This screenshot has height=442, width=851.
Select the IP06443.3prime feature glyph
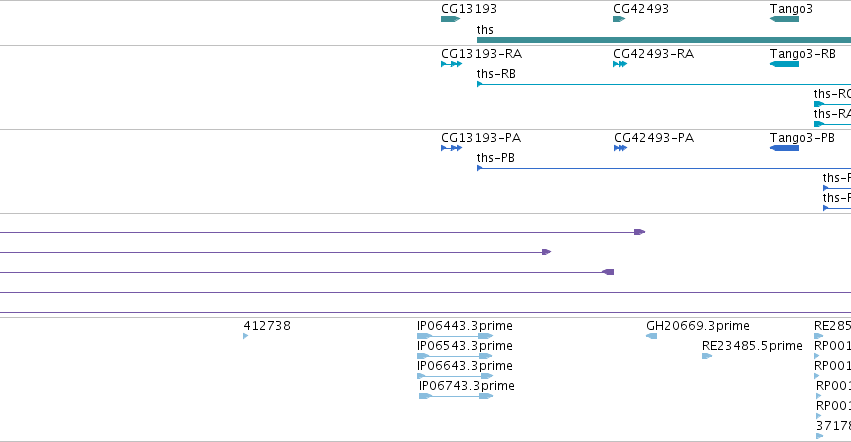click(455, 336)
